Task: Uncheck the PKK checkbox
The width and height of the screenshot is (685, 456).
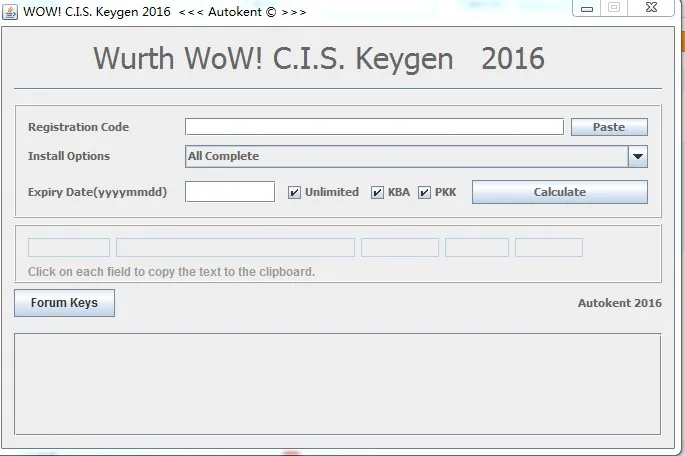Action: pyautogui.click(x=424, y=192)
